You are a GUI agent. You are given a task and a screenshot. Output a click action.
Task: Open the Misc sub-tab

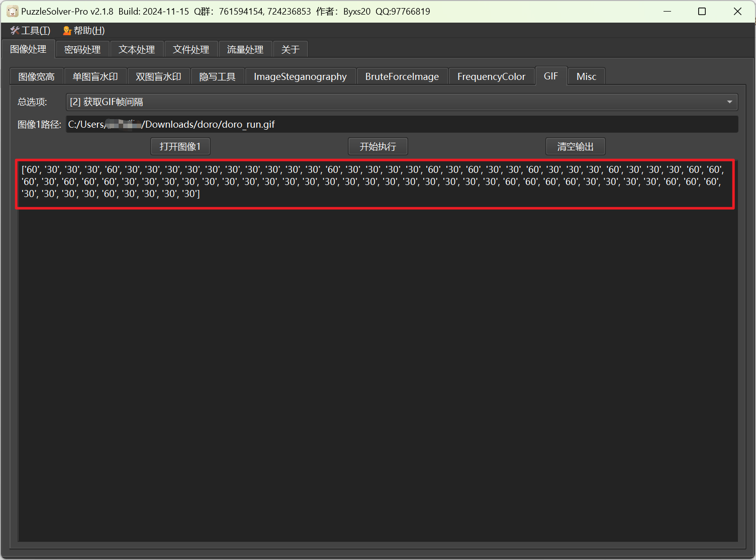pos(586,77)
